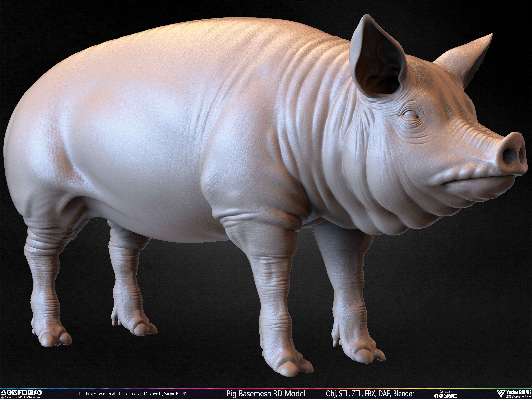Screen dimensions: 532x399
Task: Click the envelope icon beside the Gmail address
Action: tap(2, 397)
